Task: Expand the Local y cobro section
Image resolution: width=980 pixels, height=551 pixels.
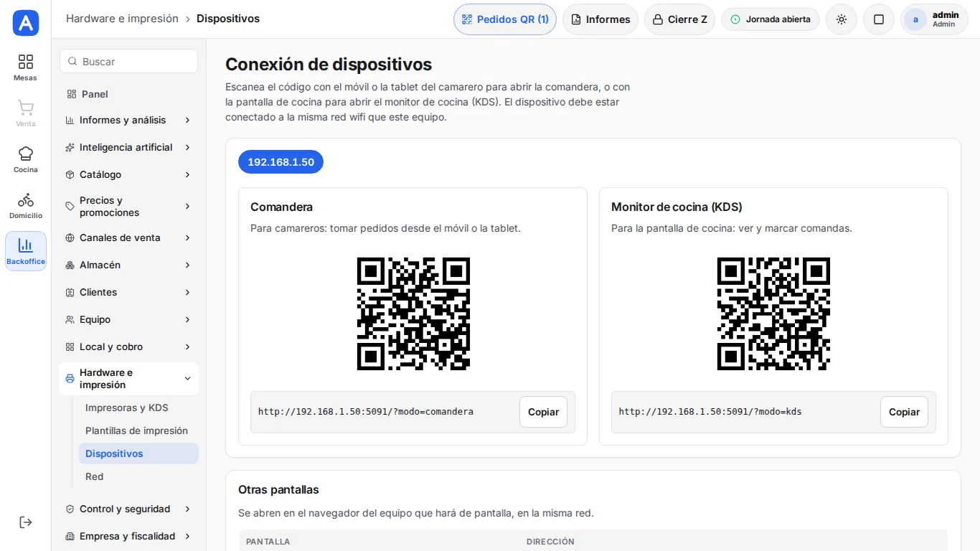Action: [x=128, y=347]
